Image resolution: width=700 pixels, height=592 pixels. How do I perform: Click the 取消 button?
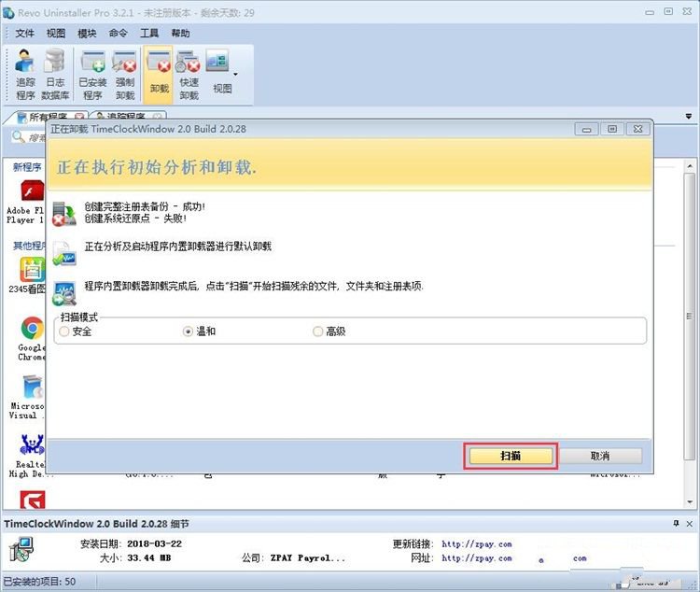coord(599,456)
